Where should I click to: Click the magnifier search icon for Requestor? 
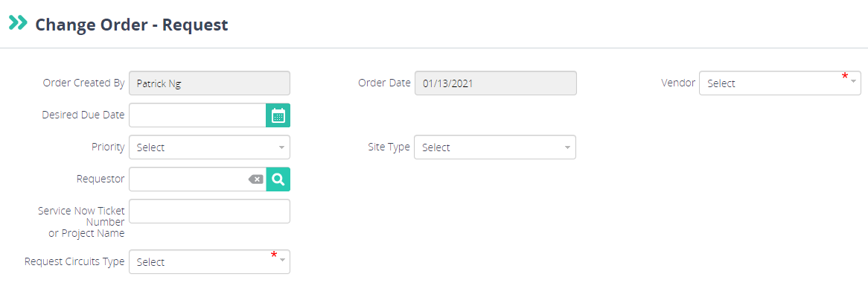[278, 179]
